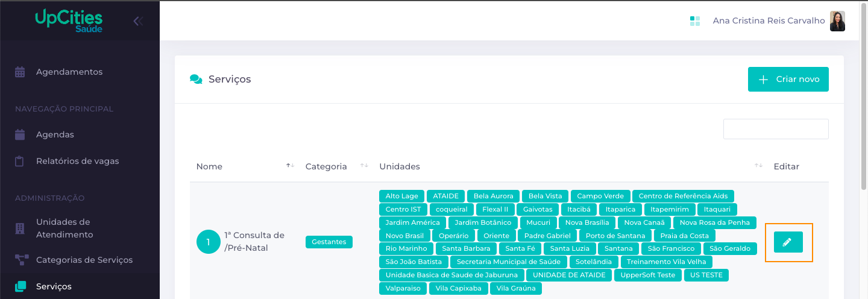Click the US TESTE tag

[706, 275]
